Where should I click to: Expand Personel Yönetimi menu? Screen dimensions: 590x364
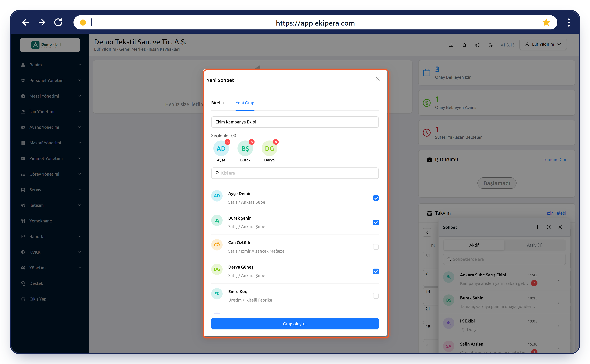(x=50, y=80)
